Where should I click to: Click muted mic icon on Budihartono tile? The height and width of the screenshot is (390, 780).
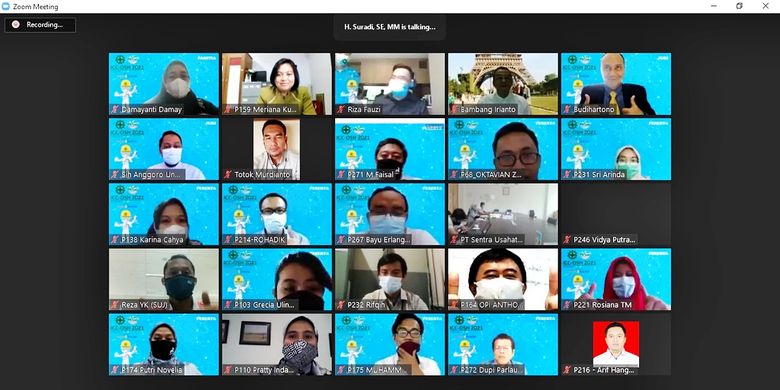567,109
